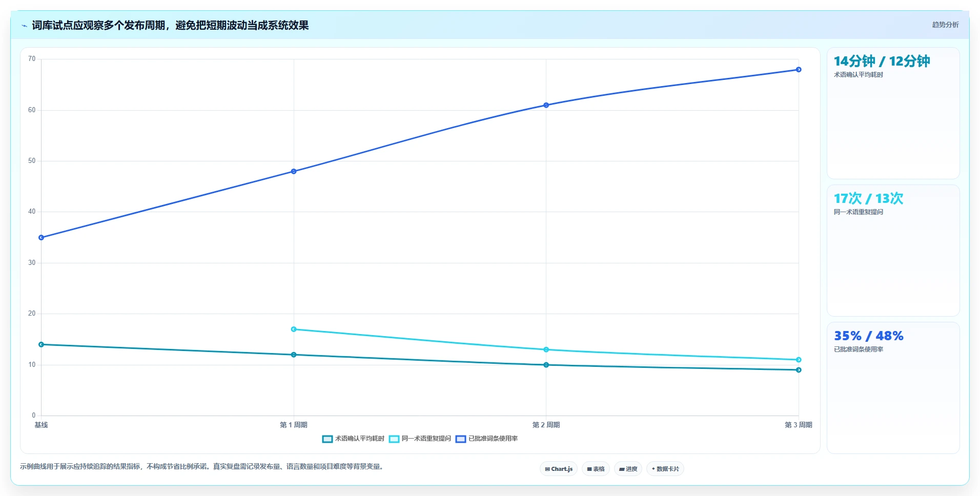Select the 进度 tag chip

tap(628, 469)
